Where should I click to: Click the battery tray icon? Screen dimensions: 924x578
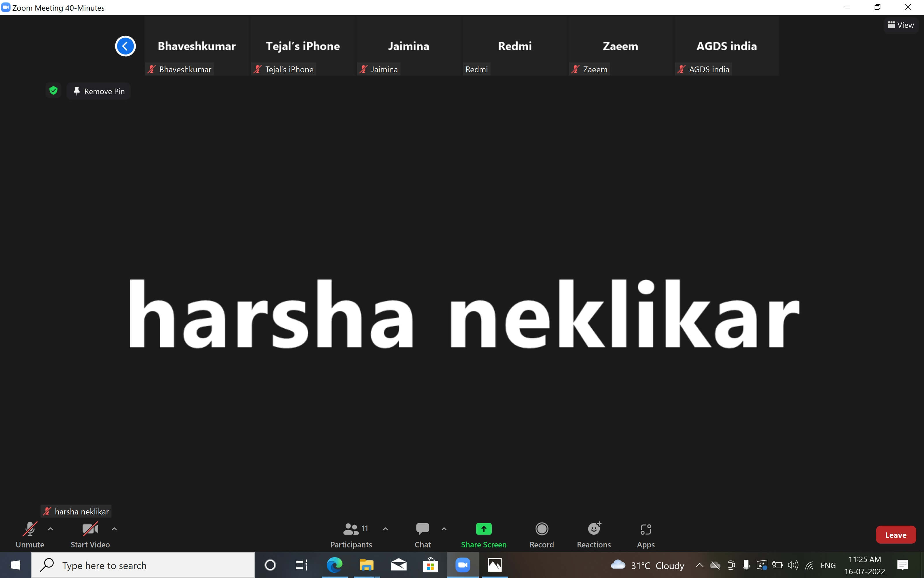tap(777, 565)
